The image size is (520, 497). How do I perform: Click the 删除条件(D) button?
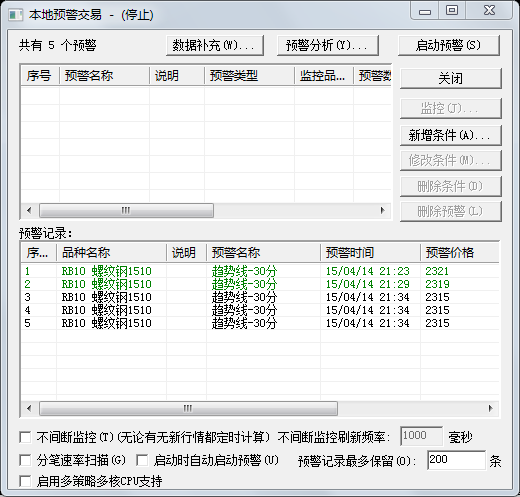point(451,186)
